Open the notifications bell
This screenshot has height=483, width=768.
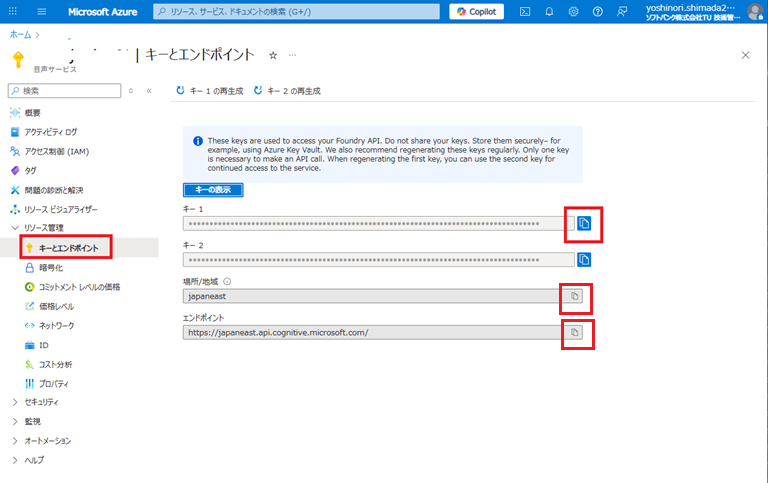549,12
